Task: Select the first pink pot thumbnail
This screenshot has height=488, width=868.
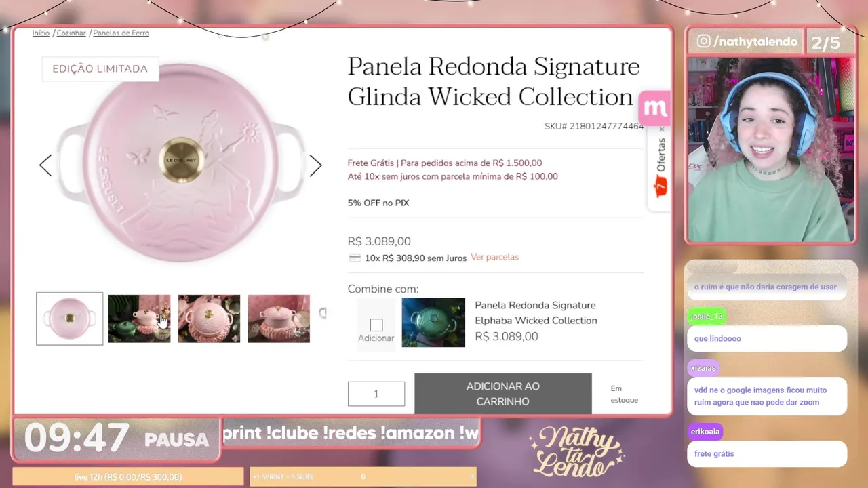Action: coord(70,319)
